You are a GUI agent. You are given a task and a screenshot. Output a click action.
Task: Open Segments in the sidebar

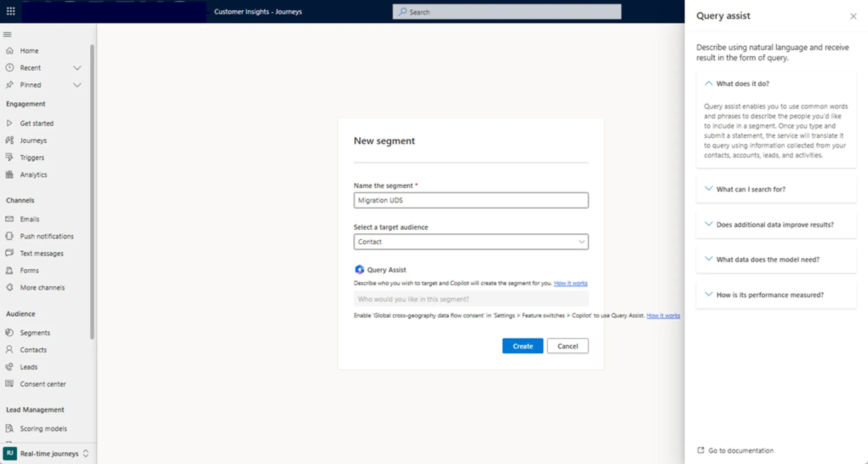(x=35, y=333)
